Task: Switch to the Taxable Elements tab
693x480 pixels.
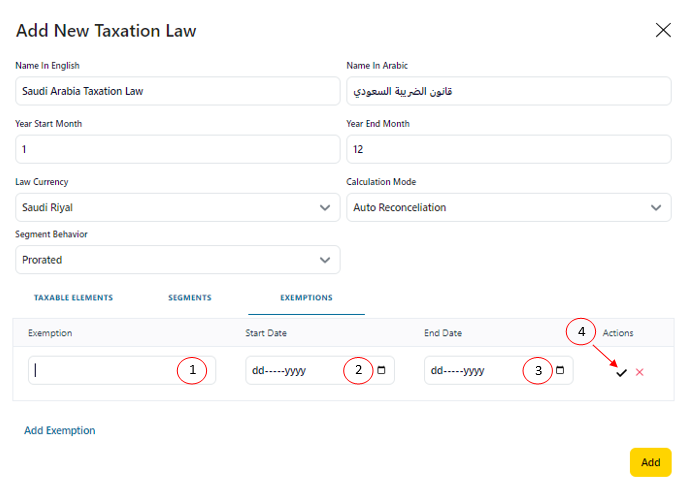Action: pos(73,297)
